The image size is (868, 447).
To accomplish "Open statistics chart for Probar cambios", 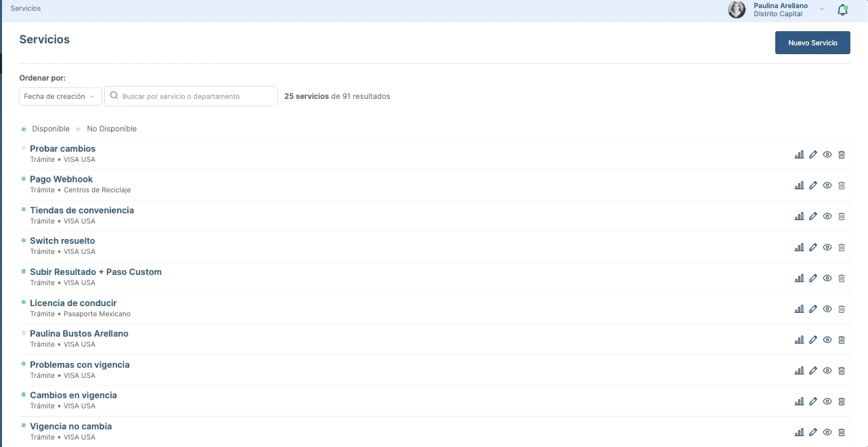I will tap(799, 154).
